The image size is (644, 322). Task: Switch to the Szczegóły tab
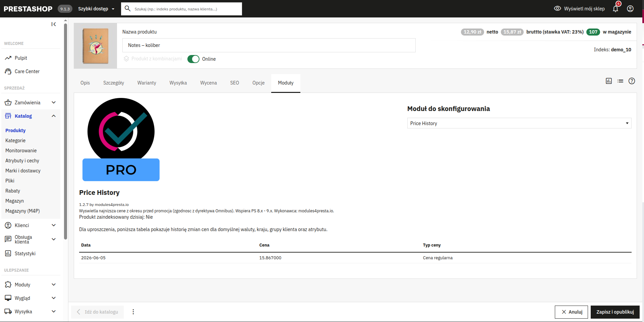pos(114,83)
